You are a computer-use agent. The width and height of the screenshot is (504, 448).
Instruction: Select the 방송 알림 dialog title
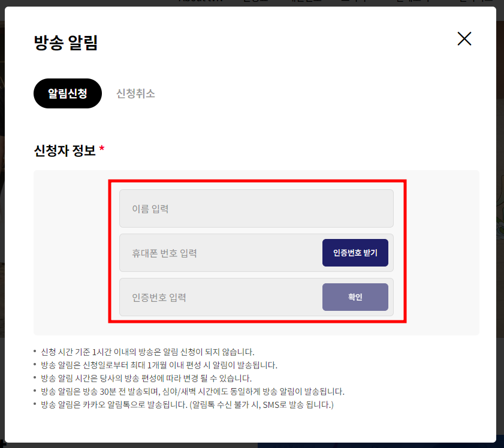coord(65,43)
